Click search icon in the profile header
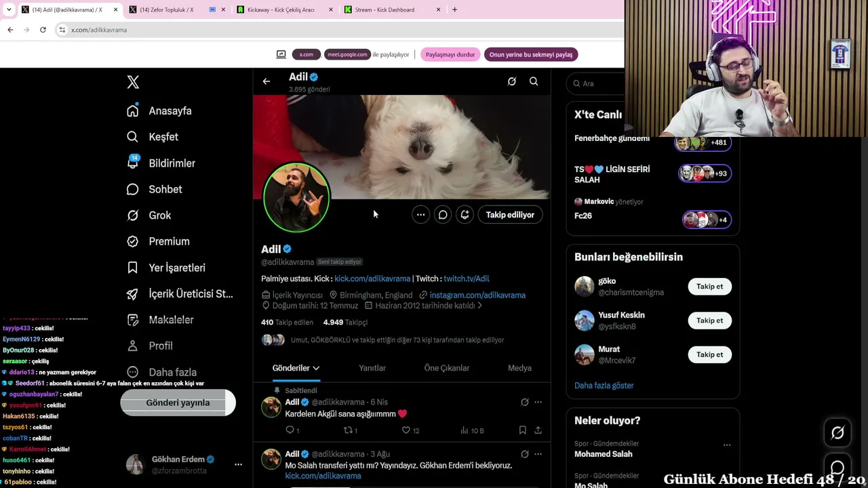Image resolution: width=868 pixels, height=488 pixels. pos(534,81)
